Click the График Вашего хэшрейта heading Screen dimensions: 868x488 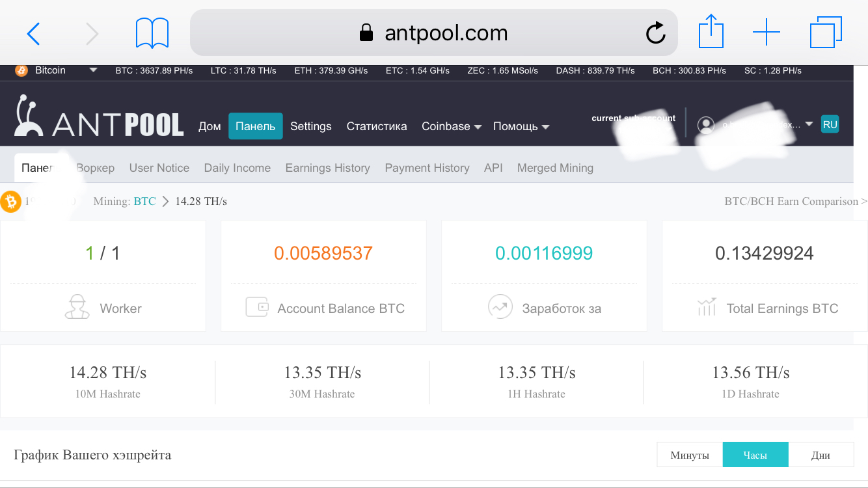92,455
